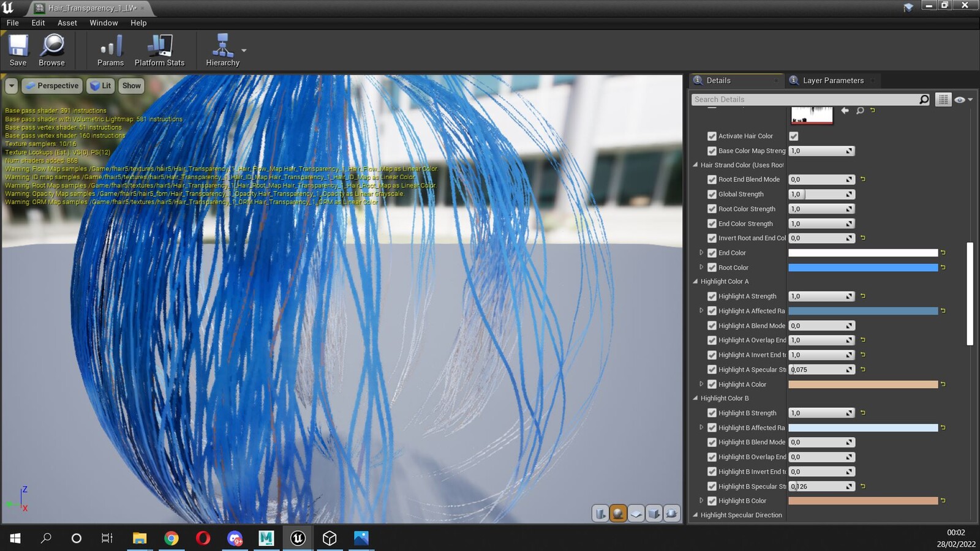Open the Hierarchy dropdown arrow
980x551 pixels.
point(244,50)
